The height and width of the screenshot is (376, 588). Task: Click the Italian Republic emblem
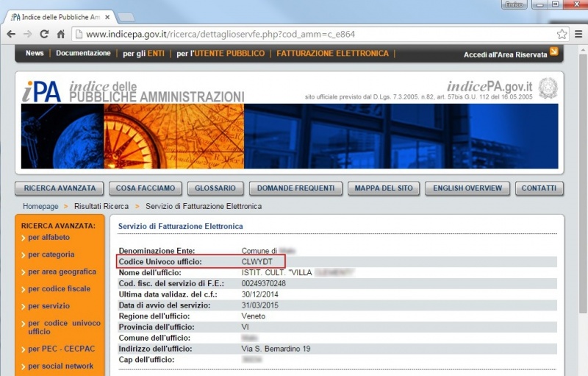pos(548,88)
